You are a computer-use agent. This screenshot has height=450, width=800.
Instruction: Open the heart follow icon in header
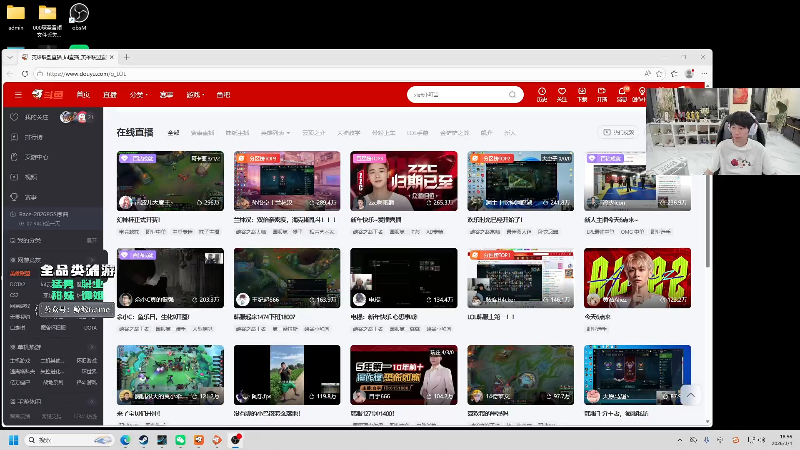[x=562, y=94]
